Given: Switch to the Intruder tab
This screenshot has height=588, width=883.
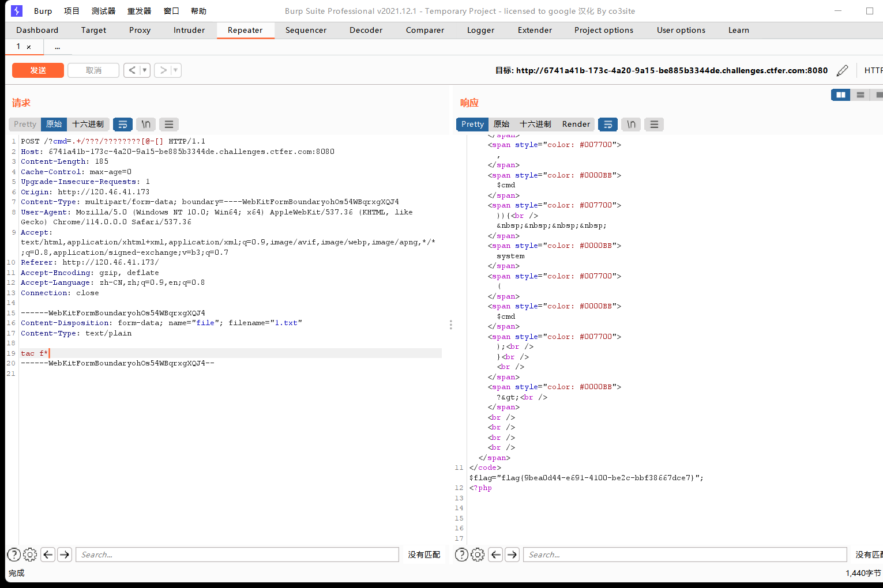Looking at the screenshot, I should (189, 30).
